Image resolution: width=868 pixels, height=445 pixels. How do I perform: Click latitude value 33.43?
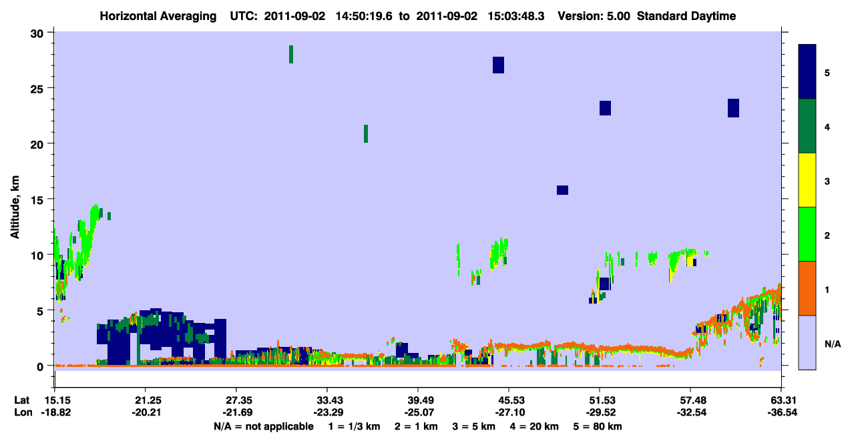327,400
